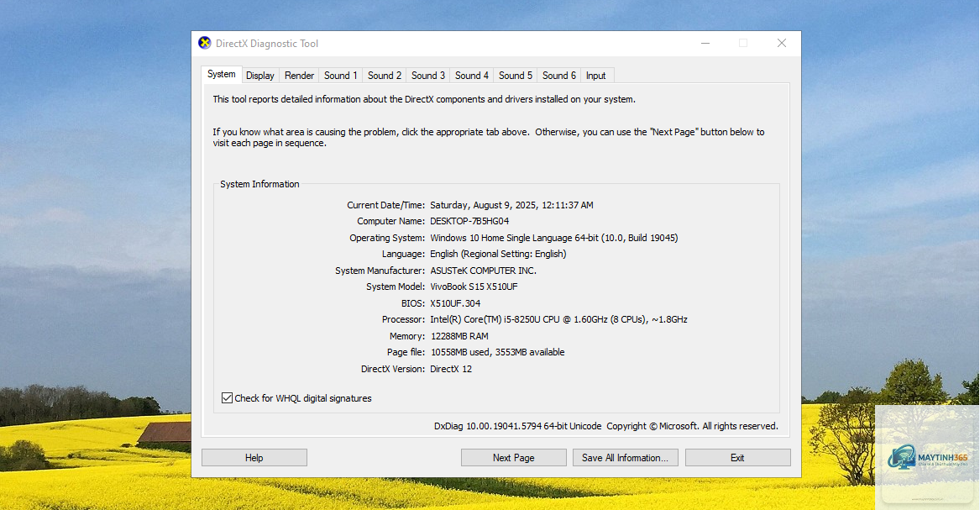Click the DirectX Diagnostic Tool title icon
This screenshot has height=510, width=980.
pos(204,43)
